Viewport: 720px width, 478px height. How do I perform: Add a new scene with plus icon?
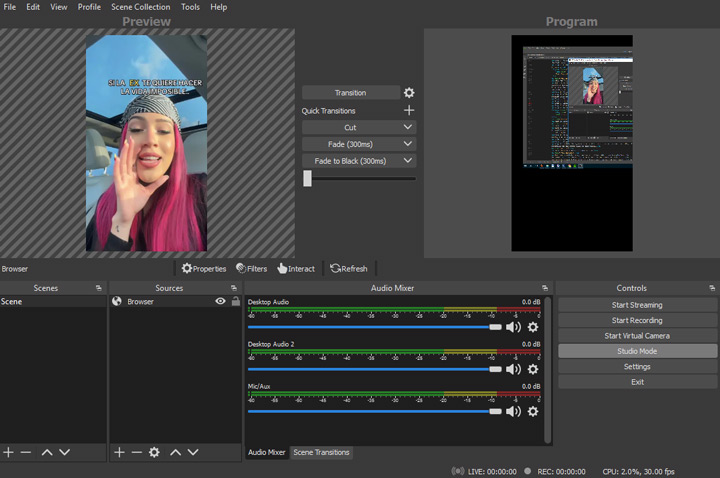click(9, 453)
